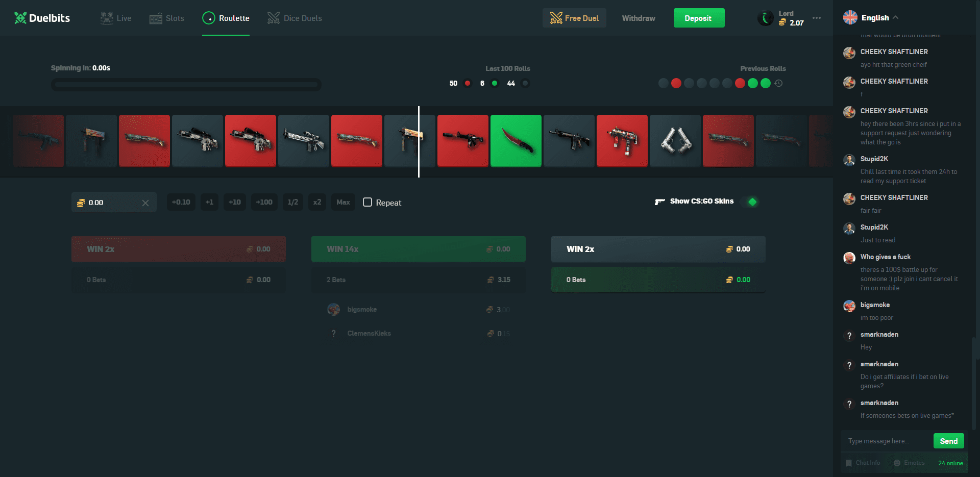Open the previous rolls history icon
The image size is (980, 477).
[778, 83]
